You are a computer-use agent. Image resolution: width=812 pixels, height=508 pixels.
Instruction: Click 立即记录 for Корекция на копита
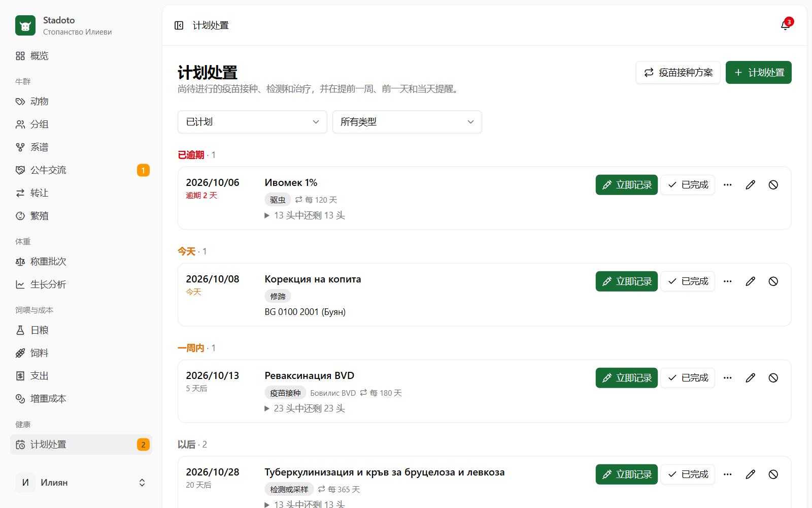click(627, 281)
